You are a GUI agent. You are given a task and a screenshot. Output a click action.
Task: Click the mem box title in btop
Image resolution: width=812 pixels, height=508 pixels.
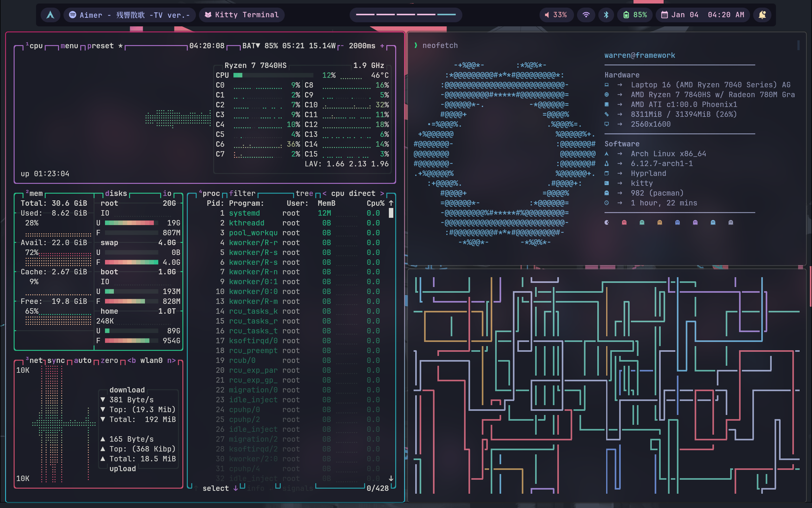(34, 194)
